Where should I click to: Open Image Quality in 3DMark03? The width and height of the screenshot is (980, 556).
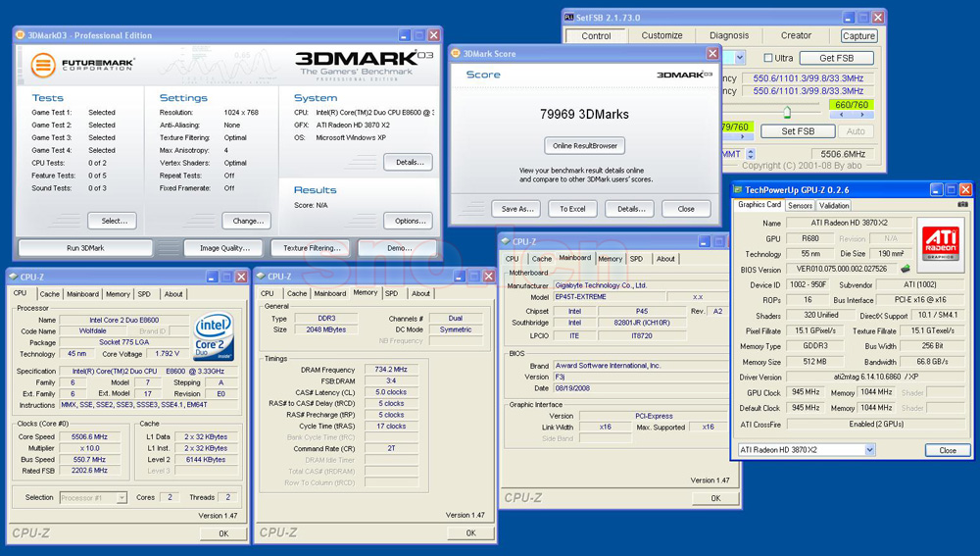[224, 248]
